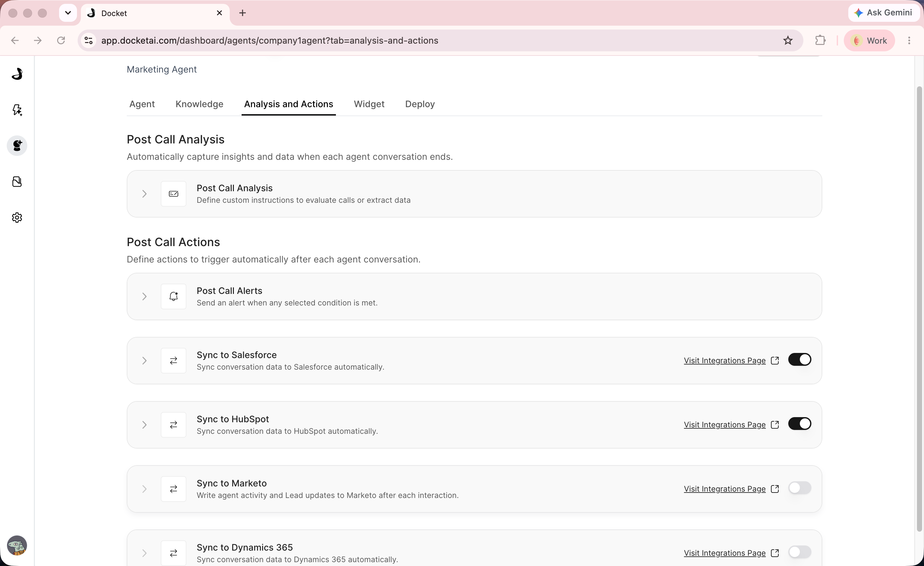The image size is (924, 566).
Task: Click the Post Call Alerts bell icon
Action: point(174,297)
